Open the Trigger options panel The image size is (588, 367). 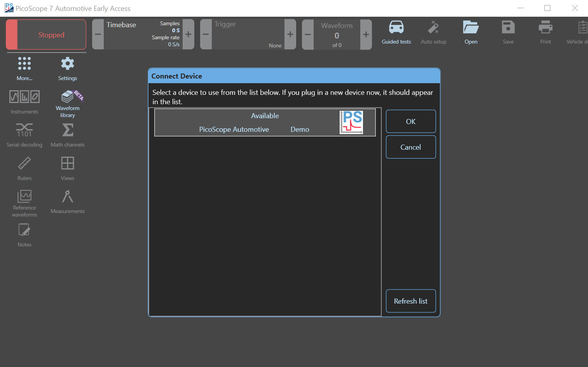(248, 34)
